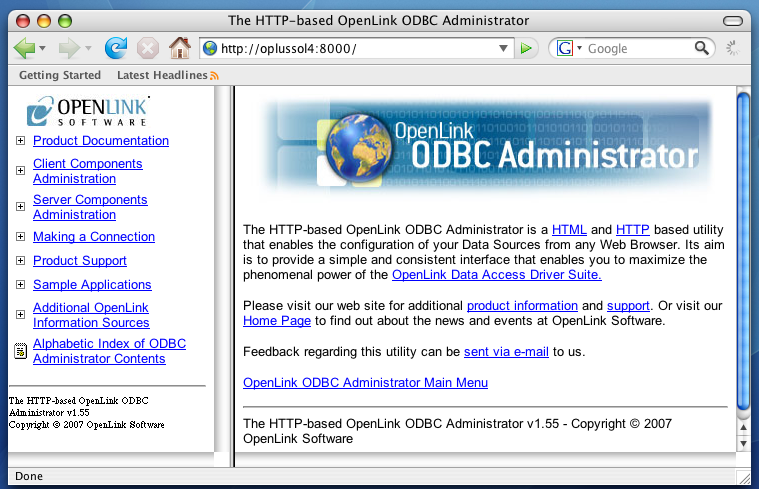Expand Client Components Administration node

point(20,170)
